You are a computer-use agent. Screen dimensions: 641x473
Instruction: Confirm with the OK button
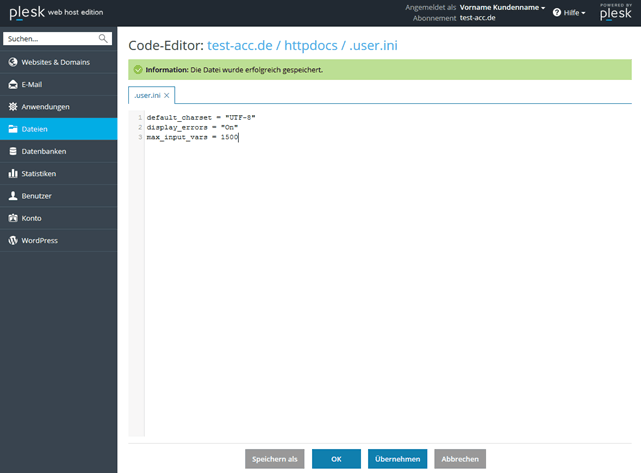click(x=336, y=459)
